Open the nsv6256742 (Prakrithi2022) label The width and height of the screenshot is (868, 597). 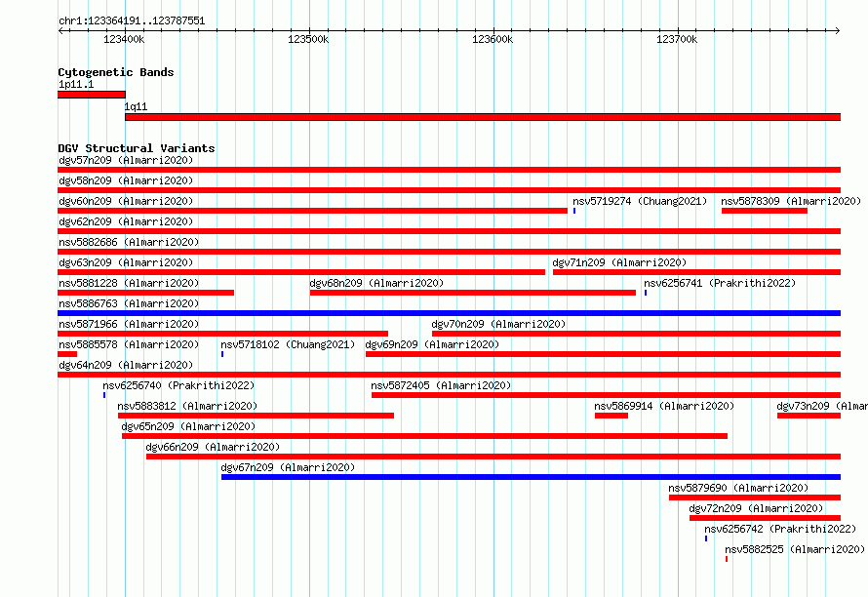pyautogui.click(x=780, y=529)
